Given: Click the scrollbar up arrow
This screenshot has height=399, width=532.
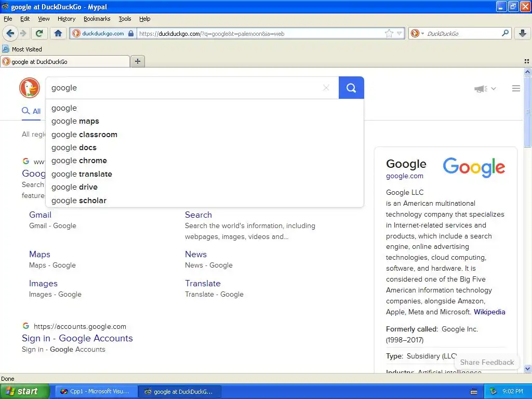Looking at the screenshot, I should pos(527,72).
